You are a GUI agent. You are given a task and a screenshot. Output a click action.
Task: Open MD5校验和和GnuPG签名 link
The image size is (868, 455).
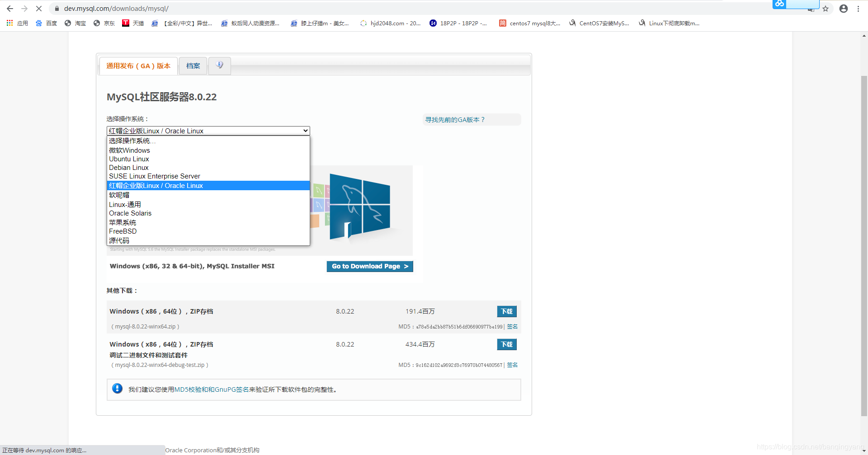pyautogui.click(x=212, y=389)
